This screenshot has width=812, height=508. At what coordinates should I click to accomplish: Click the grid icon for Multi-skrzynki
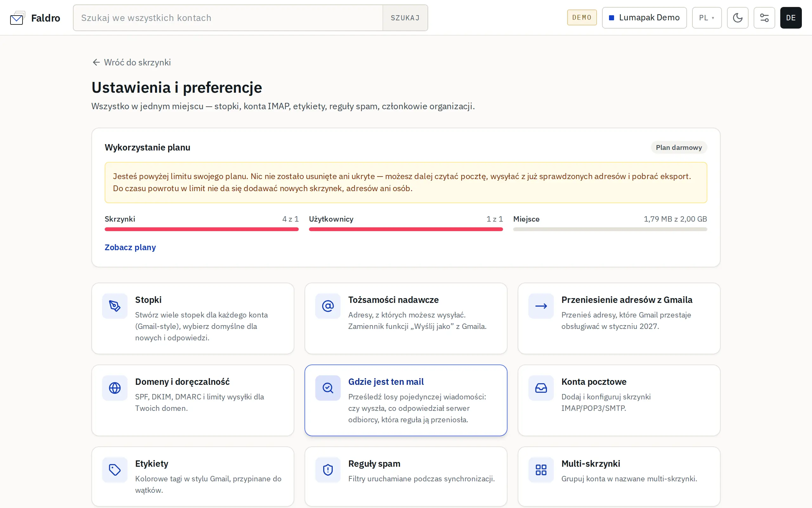point(541,470)
